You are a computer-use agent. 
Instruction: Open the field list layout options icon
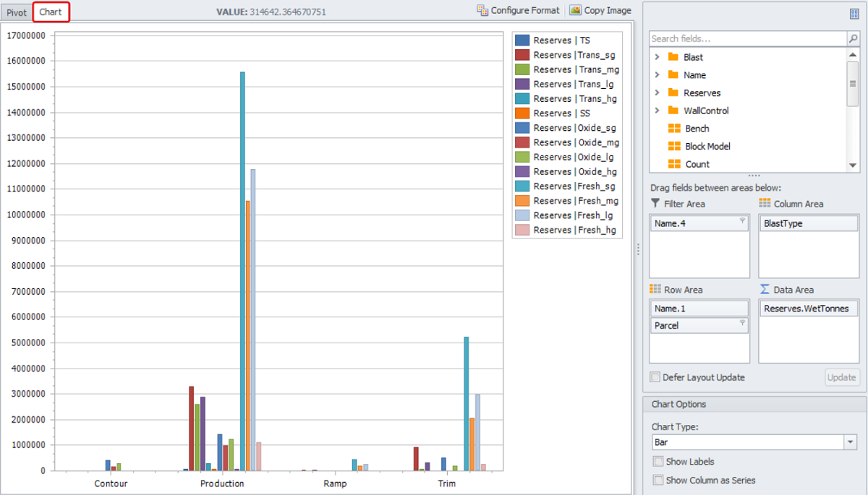854,14
